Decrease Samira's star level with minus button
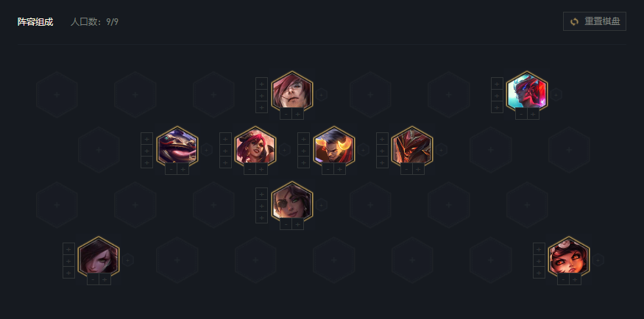644x319 pixels. [286, 224]
